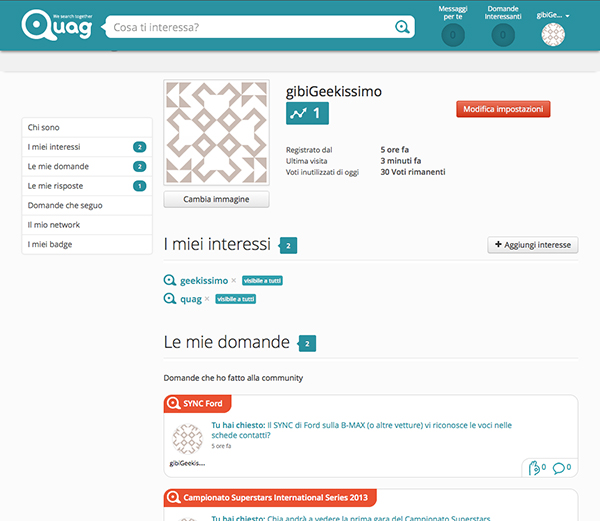The image size is (600, 521).
Task: Click the large profile picture
Action: point(217,132)
